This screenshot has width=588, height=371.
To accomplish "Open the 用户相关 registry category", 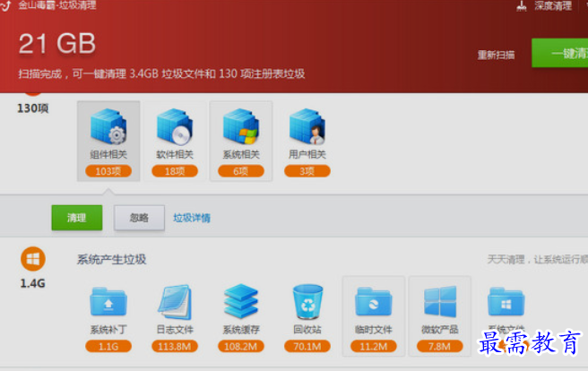I will (x=307, y=126).
